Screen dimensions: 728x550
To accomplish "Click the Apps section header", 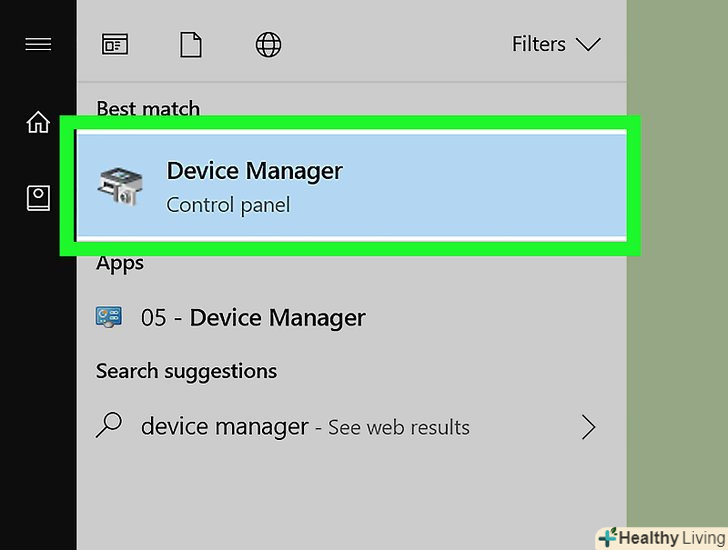I will pos(120,263).
